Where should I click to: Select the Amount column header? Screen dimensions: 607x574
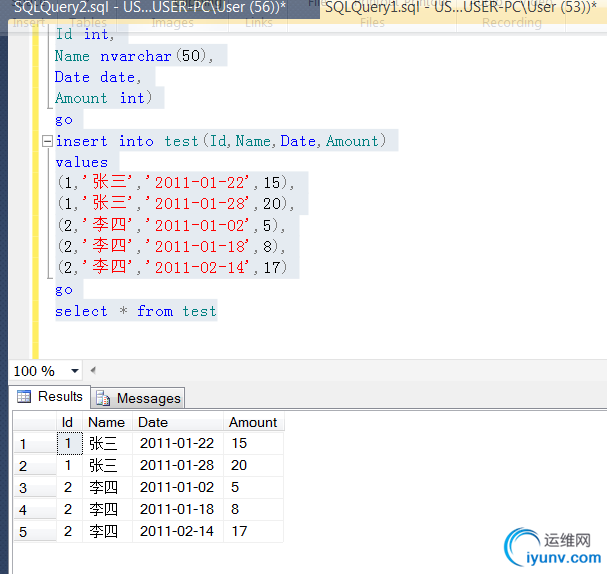254,422
